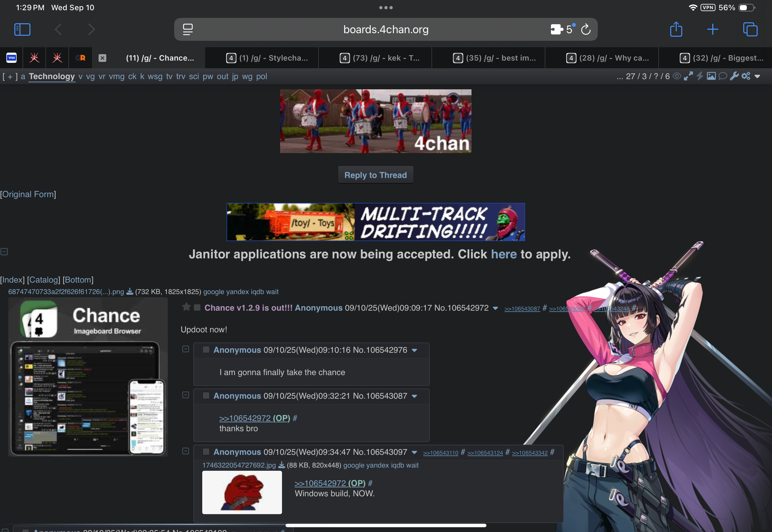772x532 pixels.
Task: Tap the Safari share icon
Action: [676, 29]
